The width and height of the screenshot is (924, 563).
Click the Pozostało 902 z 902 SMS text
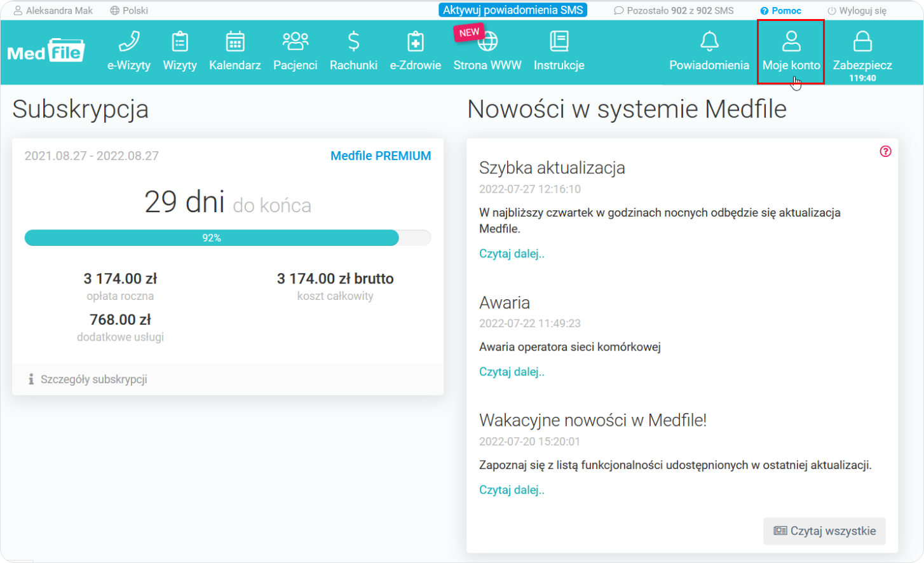680,11
